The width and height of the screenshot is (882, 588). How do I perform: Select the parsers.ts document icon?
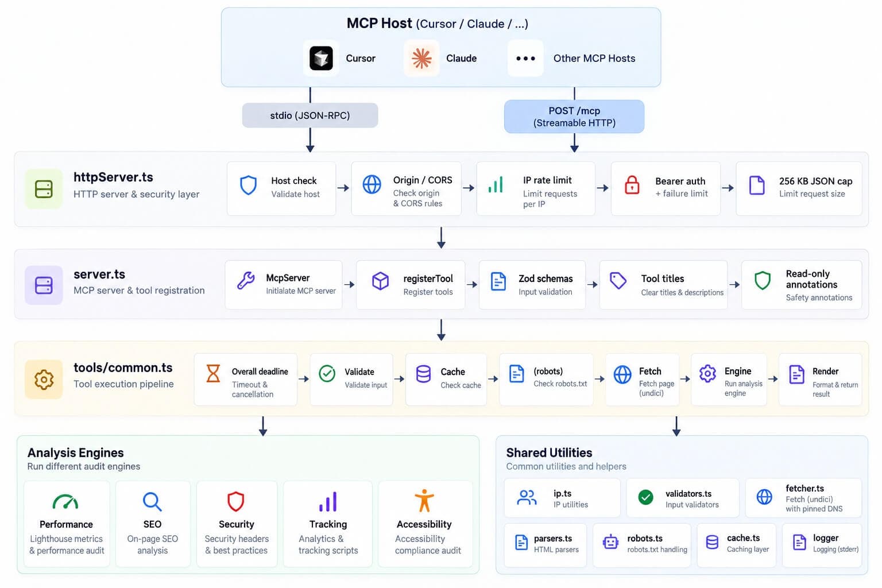click(x=521, y=542)
